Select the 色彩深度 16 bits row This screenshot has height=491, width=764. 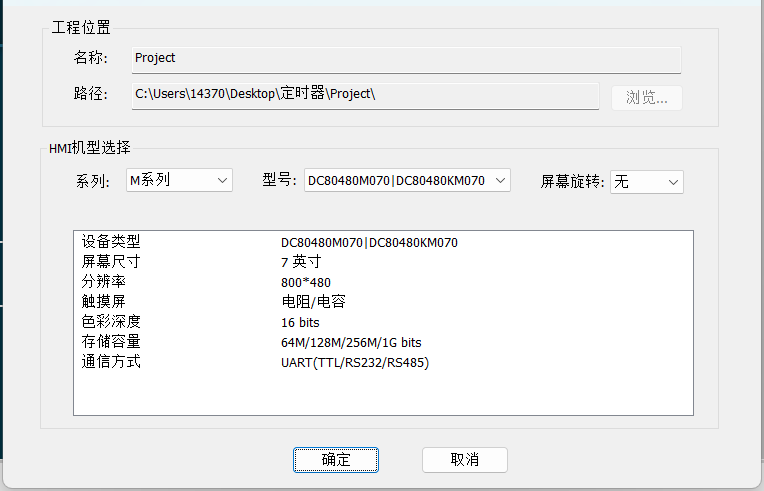tap(383, 322)
